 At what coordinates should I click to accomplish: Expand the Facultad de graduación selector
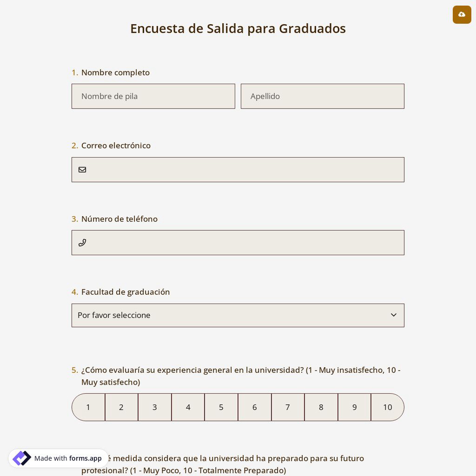coord(238,315)
